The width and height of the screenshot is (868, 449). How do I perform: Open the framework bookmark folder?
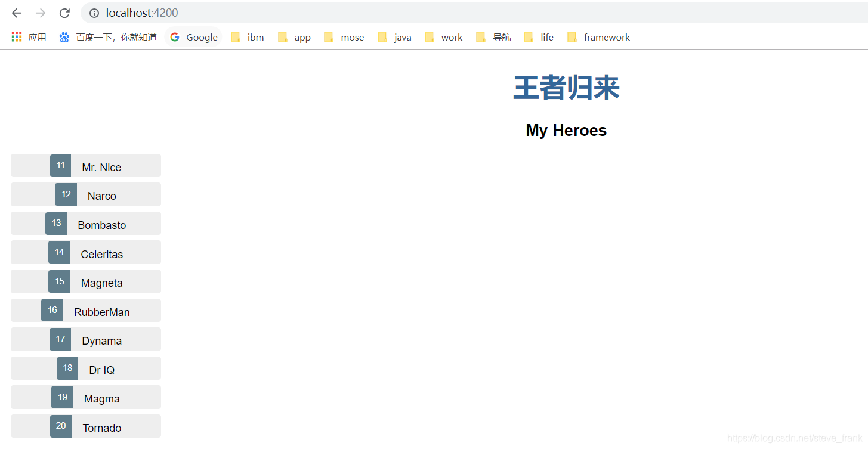click(599, 37)
